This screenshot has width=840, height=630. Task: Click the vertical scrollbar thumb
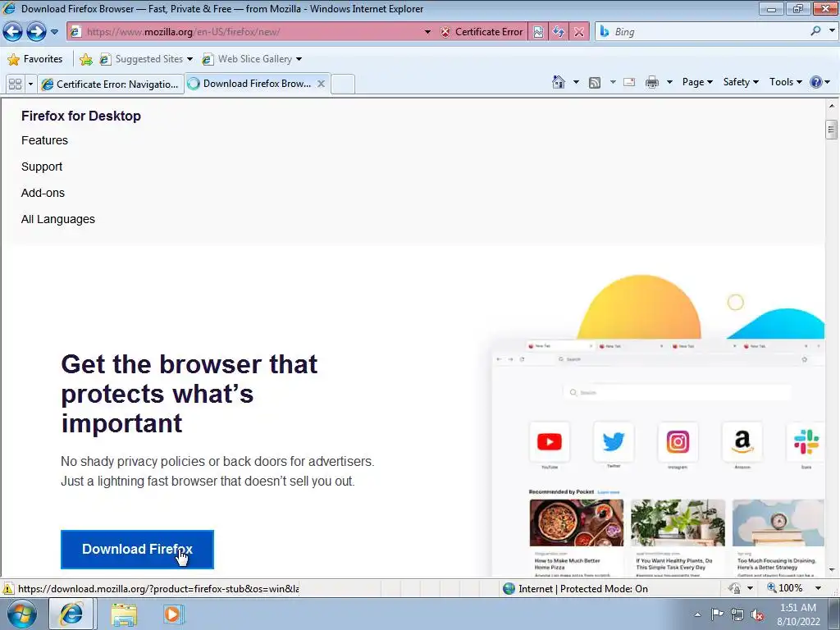(x=832, y=130)
